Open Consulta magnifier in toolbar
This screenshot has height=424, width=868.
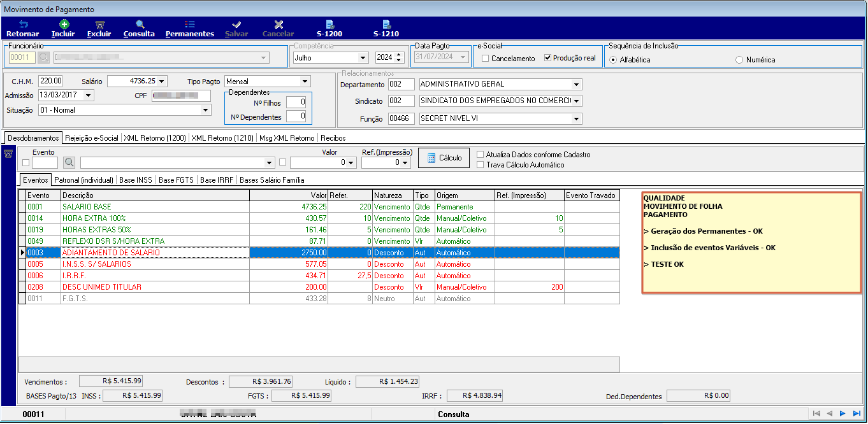pyautogui.click(x=140, y=24)
